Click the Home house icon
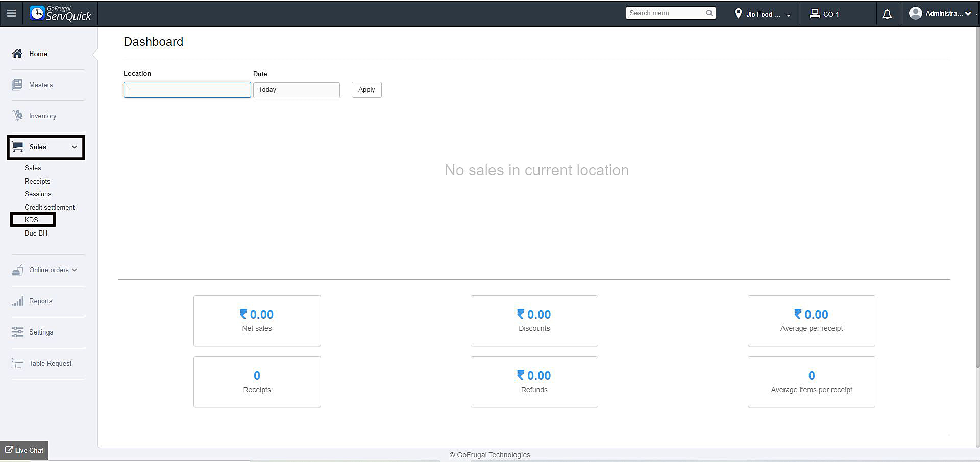 (17, 54)
